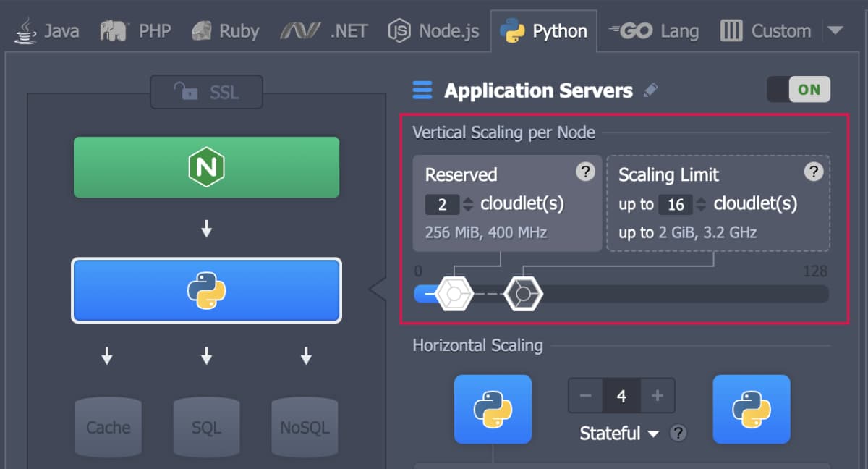Add an SQL database node
The width and height of the screenshot is (868, 469).
[206, 427]
